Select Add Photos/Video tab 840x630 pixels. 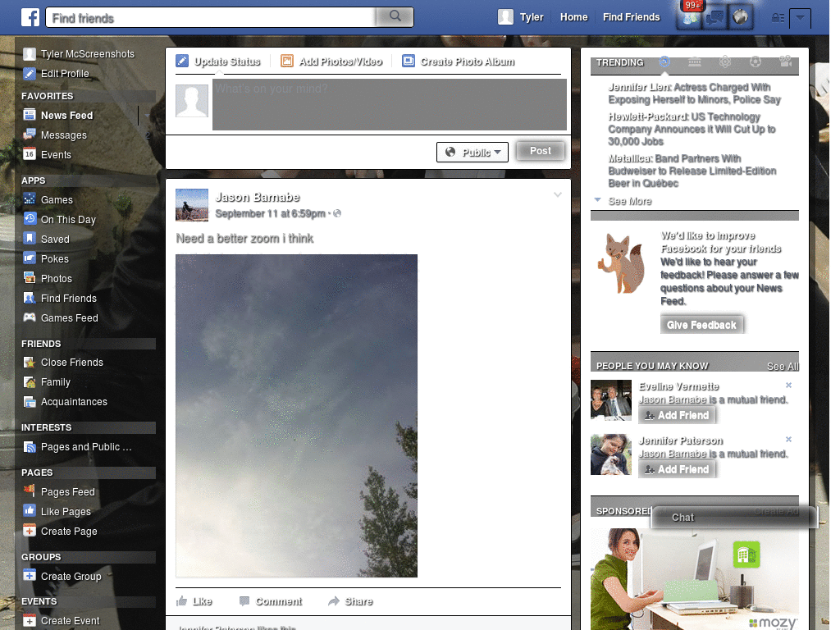tap(331, 62)
